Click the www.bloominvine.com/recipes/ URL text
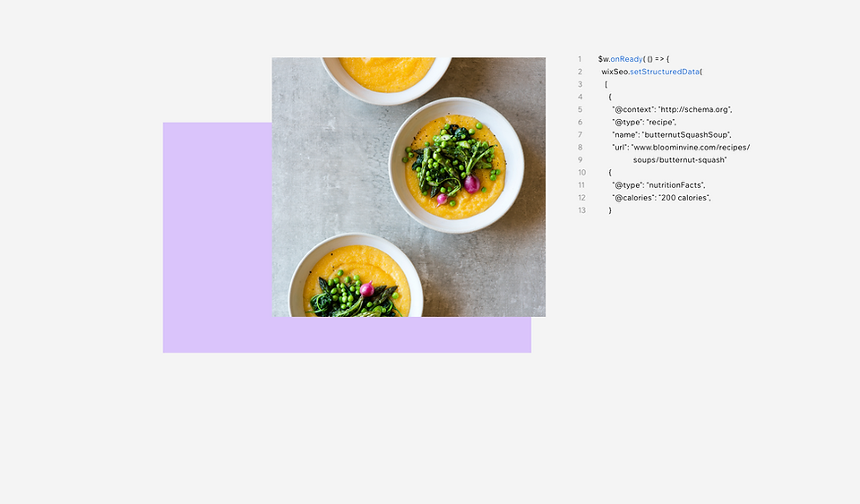The height and width of the screenshot is (504, 860). (x=691, y=148)
